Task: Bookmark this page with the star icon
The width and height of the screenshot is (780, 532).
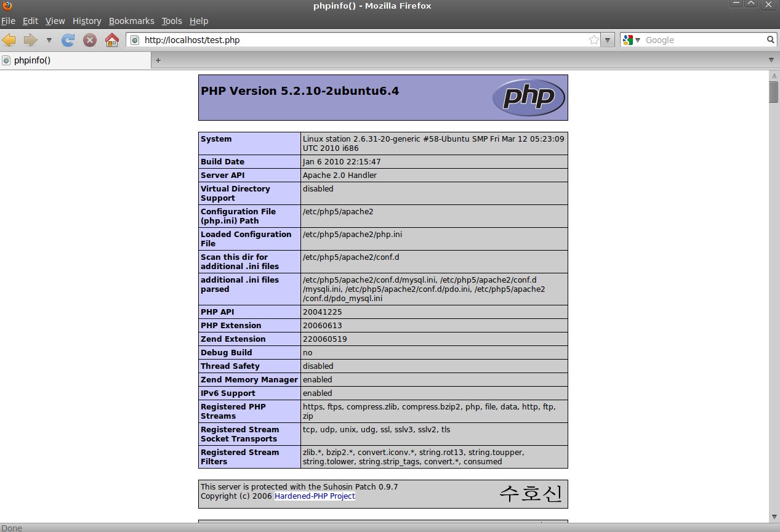Action: (593, 40)
